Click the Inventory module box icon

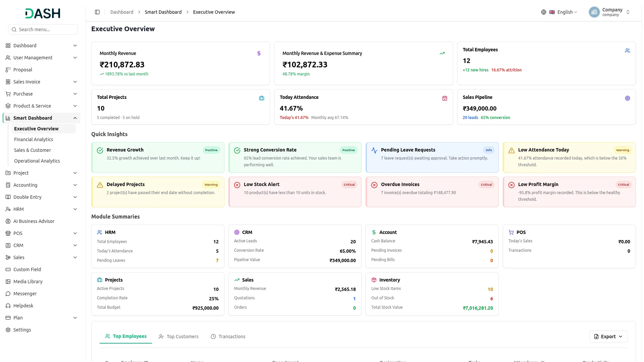[x=374, y=280]
